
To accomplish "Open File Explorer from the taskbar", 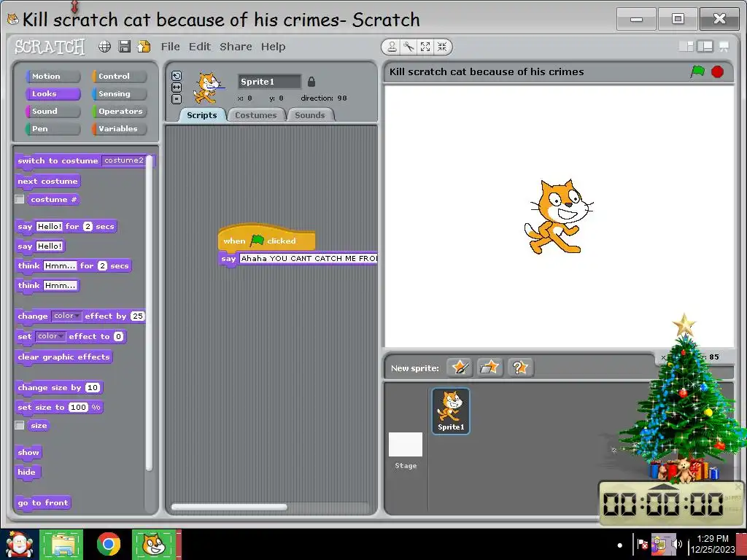I will pos(61,544).
